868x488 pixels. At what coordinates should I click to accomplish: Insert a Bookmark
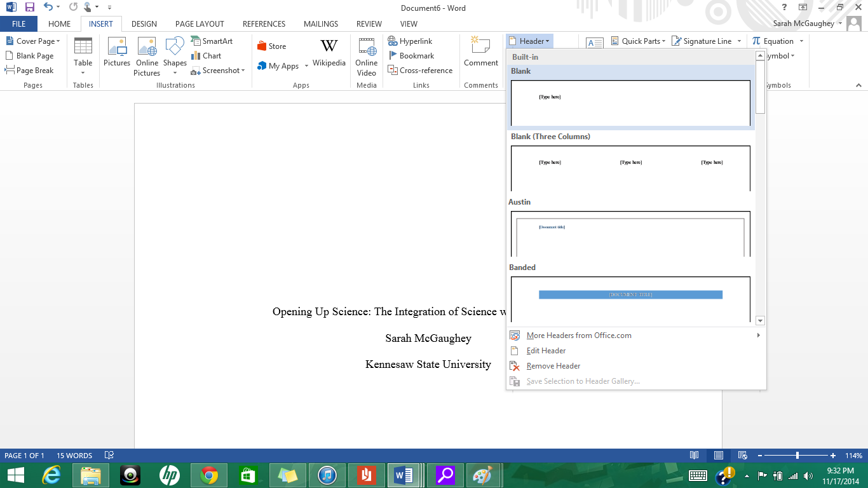[x=411, y=56]
